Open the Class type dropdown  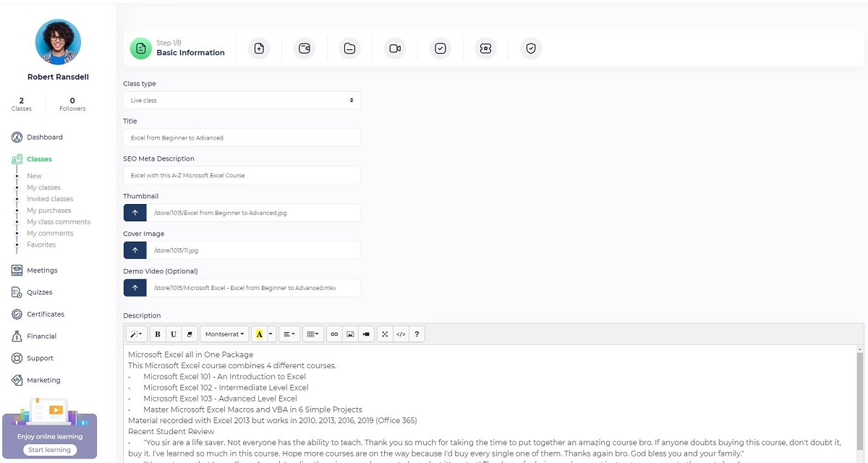[x=242, y=101]
